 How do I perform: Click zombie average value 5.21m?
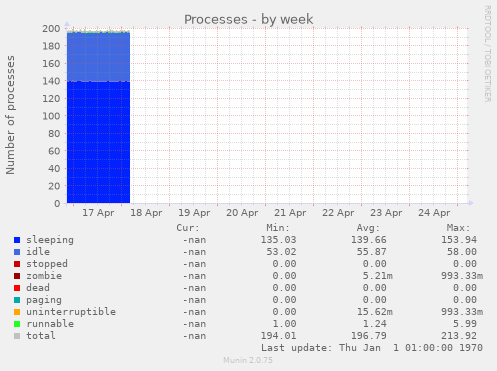[x=378, y=276]
